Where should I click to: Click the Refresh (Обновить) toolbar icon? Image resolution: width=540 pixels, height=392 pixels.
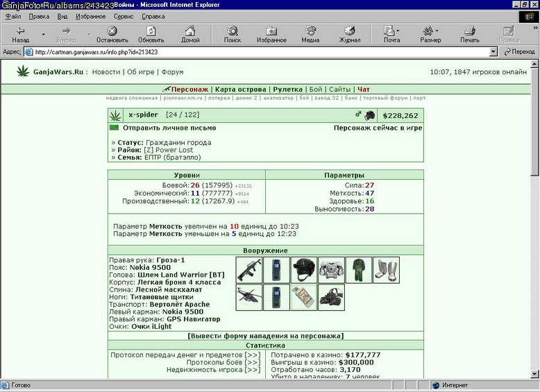(151, 31)
